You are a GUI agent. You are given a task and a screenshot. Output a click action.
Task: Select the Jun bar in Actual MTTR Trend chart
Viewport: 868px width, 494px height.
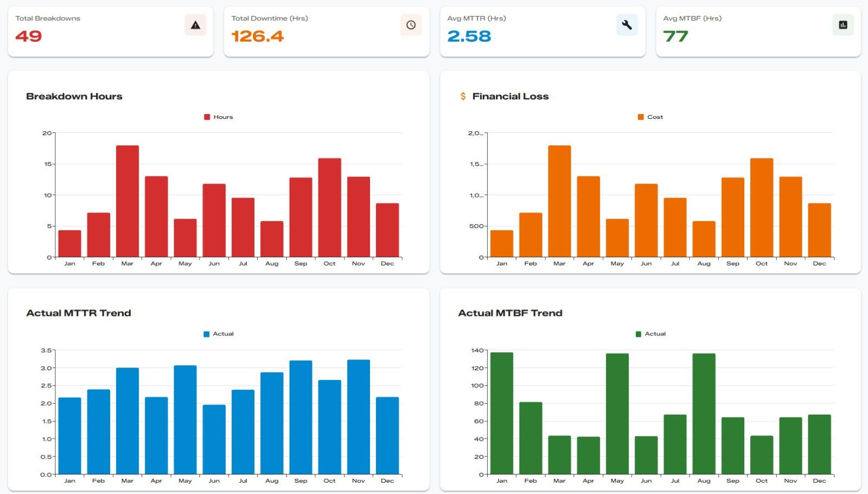214,440
